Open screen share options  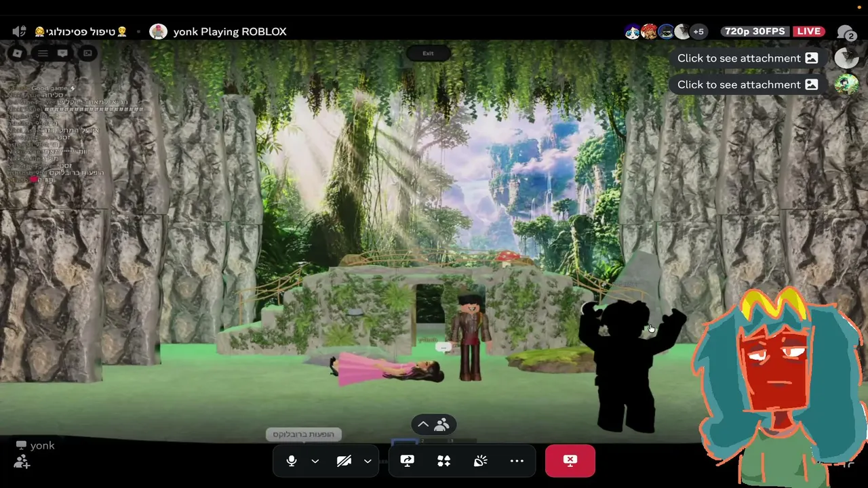click(x=407, y=461)
